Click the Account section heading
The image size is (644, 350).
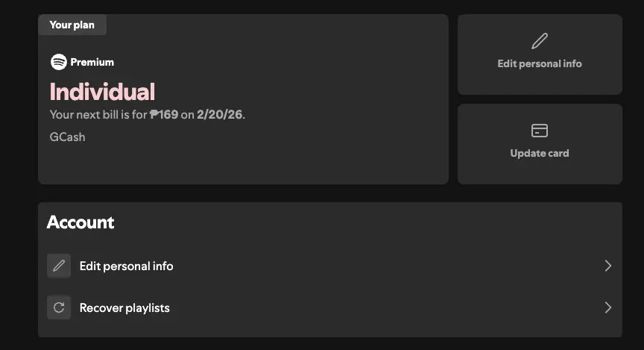pyautogui.click(x=80, y=222)
